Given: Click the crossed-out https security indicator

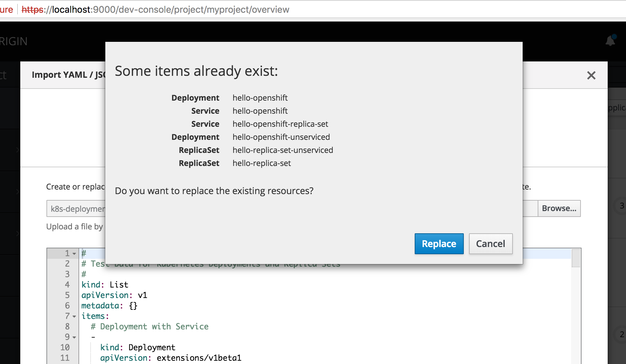Looking at the screenshot, I should pos(32,9).
